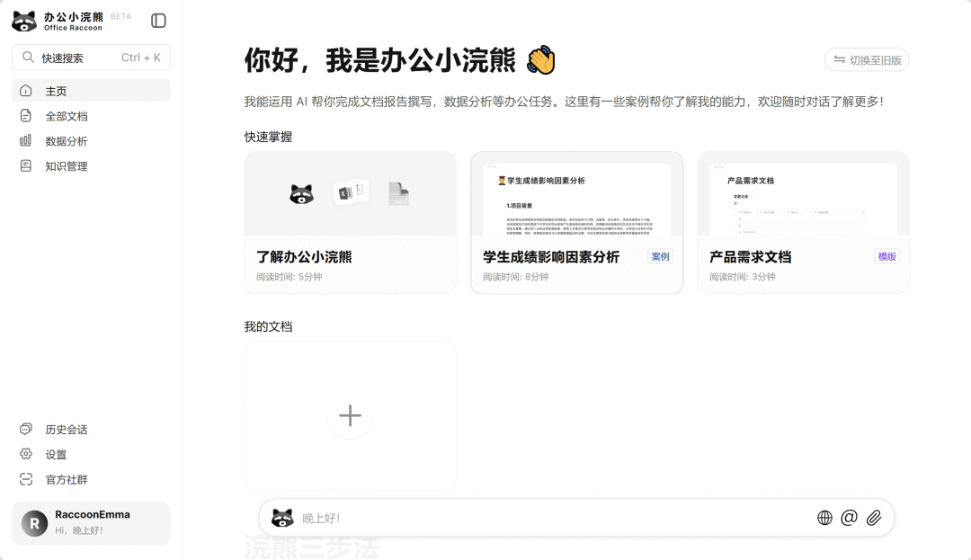Click the Office Raccoon logo icon
Viewport: 971px width, 560px height.
point(25,21)
